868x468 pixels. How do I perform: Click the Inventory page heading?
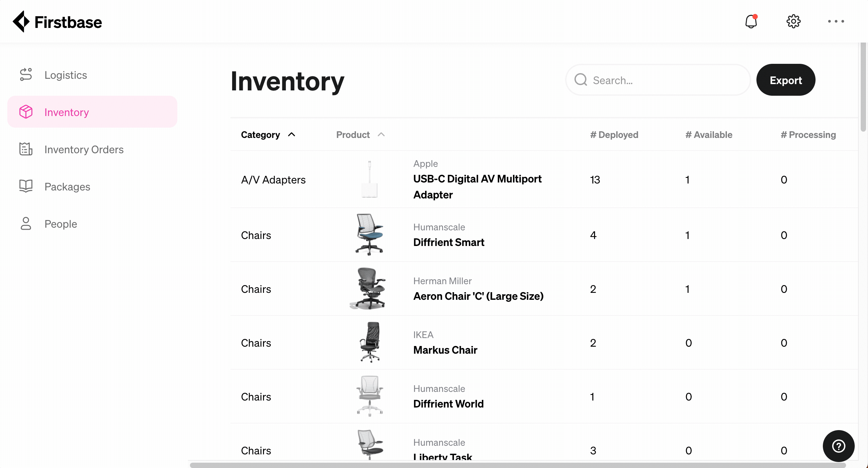tap(288, 81)
